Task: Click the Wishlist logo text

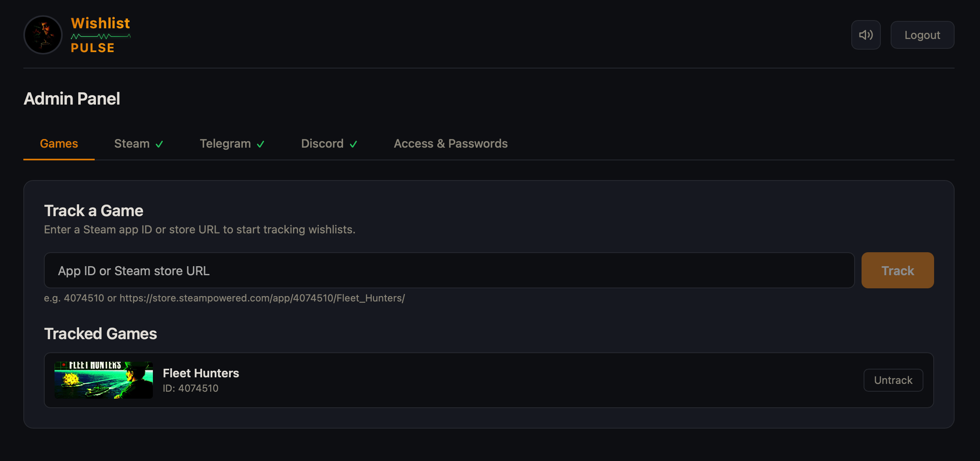Action: [x=100, y=23]
